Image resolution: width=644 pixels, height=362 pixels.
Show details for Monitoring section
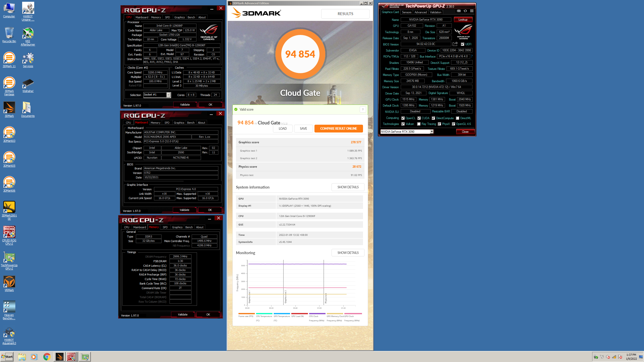(348, 253)
